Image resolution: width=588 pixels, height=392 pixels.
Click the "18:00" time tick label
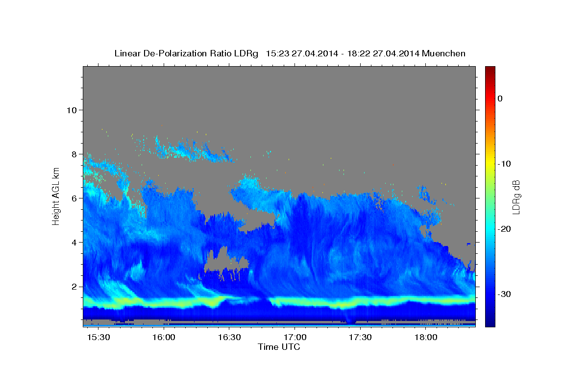coord(426,338)
